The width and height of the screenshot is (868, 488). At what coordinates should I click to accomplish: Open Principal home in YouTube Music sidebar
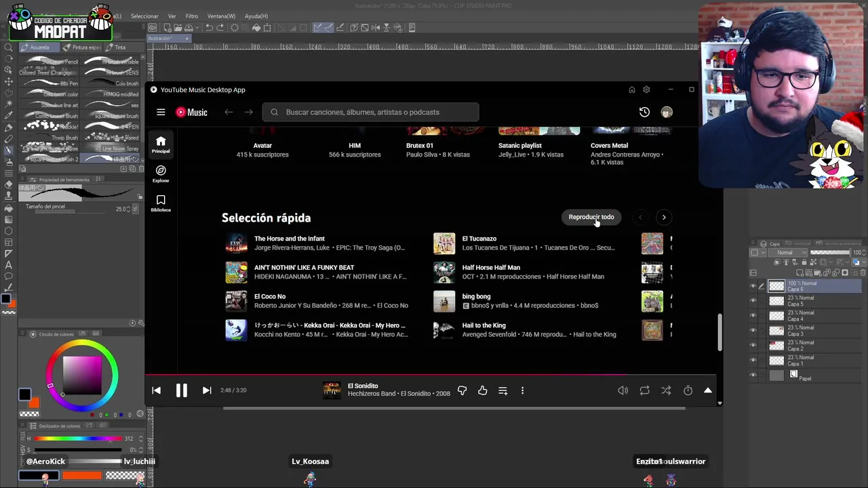pos(161,144)
